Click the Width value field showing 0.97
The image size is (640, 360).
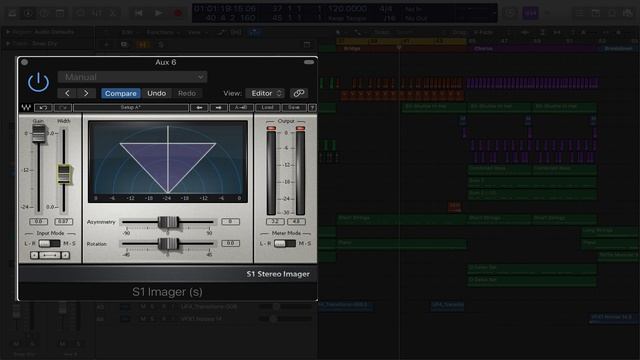click(64, 222)
